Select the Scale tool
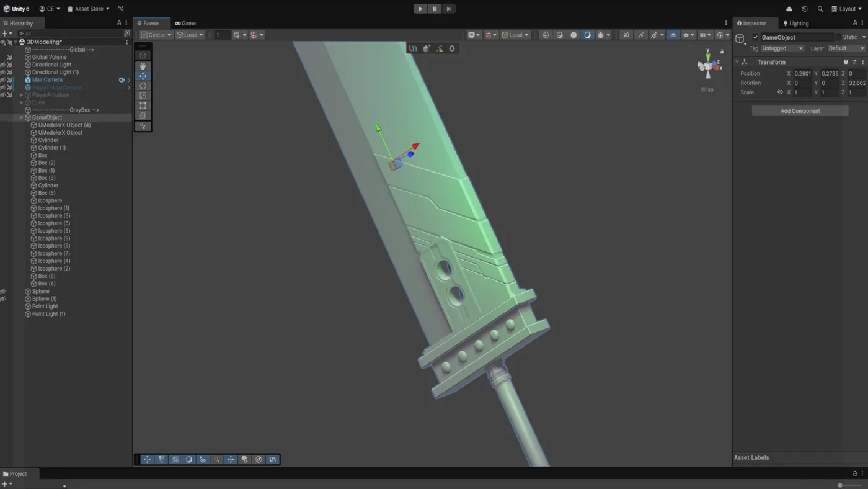This screenshot has width=868, height=489. [x=143, y=96]
